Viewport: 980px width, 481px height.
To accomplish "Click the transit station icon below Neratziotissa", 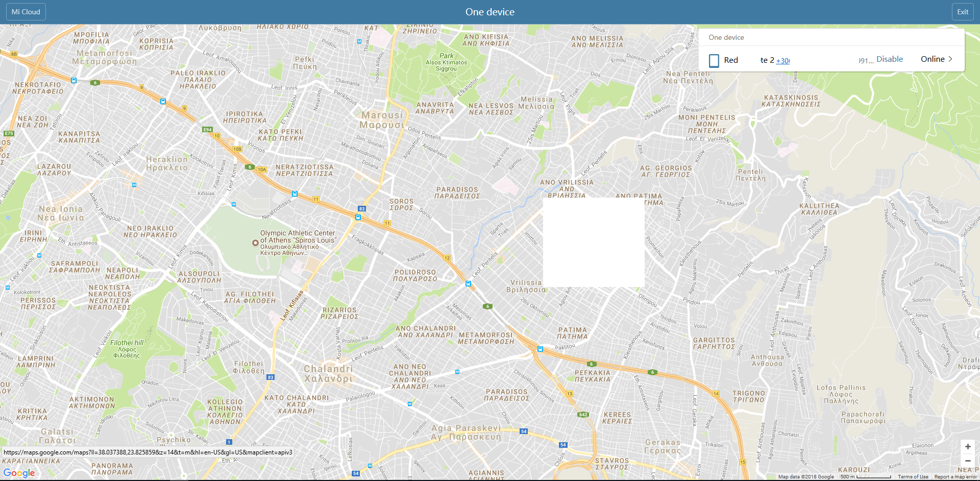I will pyautogui.click(x=295, y=194).
